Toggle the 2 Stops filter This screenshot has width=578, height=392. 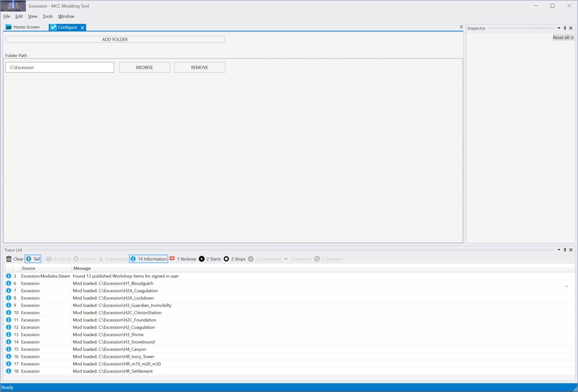click(x=234, y=259)
